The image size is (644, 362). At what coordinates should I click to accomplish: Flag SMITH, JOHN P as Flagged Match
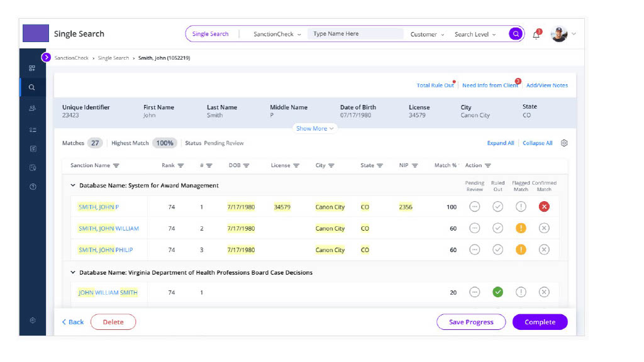(x=521, y=207)
